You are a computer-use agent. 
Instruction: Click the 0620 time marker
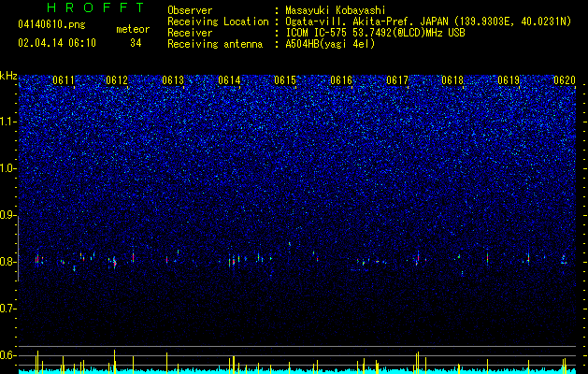click(x=565, y=80)
